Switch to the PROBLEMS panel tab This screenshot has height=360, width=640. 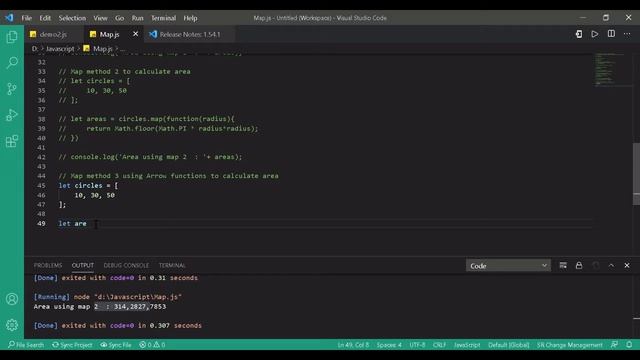tap(48, 265)
